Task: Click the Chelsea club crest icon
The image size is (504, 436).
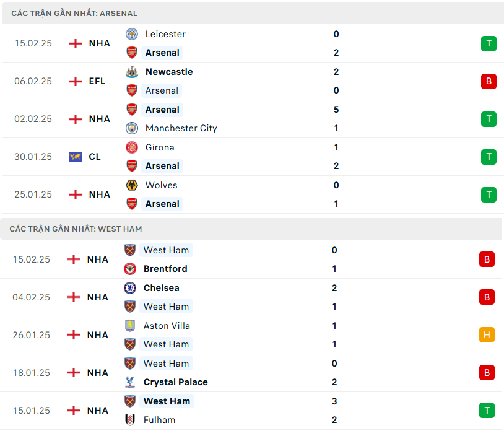Action: point(130,288)
